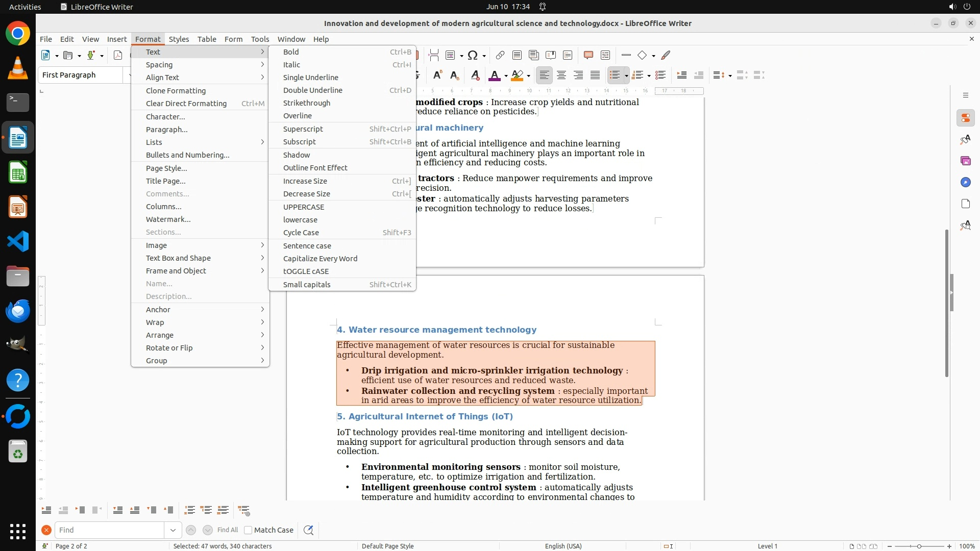Toggle the left alignment button
This screenshot has width=980, height=551.
click(545, 76)
